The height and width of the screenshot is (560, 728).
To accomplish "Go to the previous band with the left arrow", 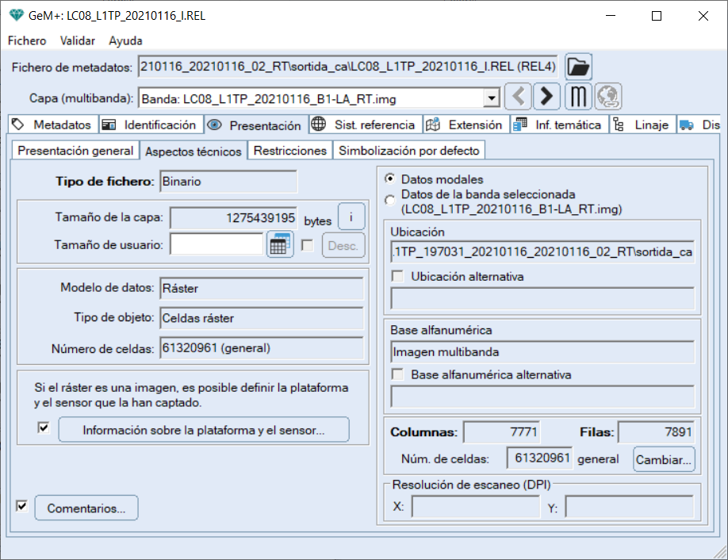I will click(518, 97).
